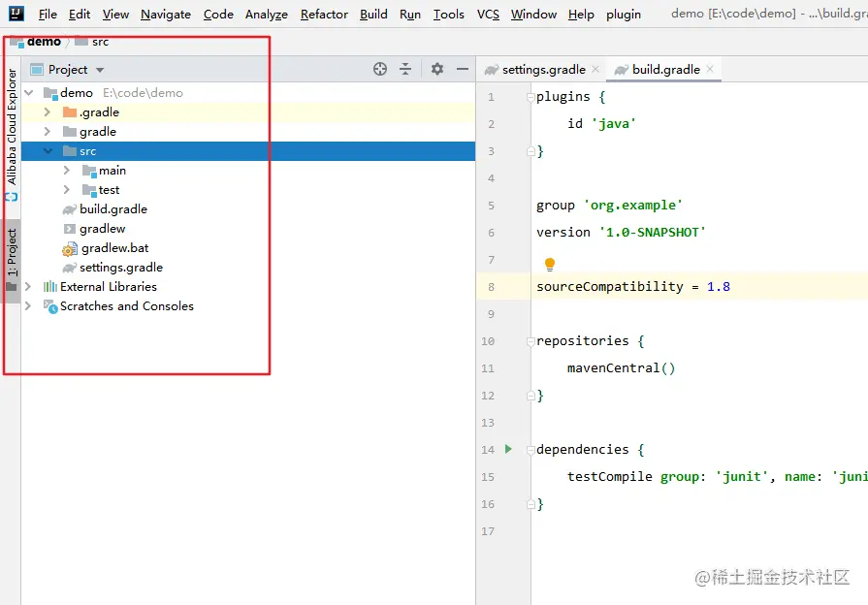Expand the gradle folder

coord(48,132)
